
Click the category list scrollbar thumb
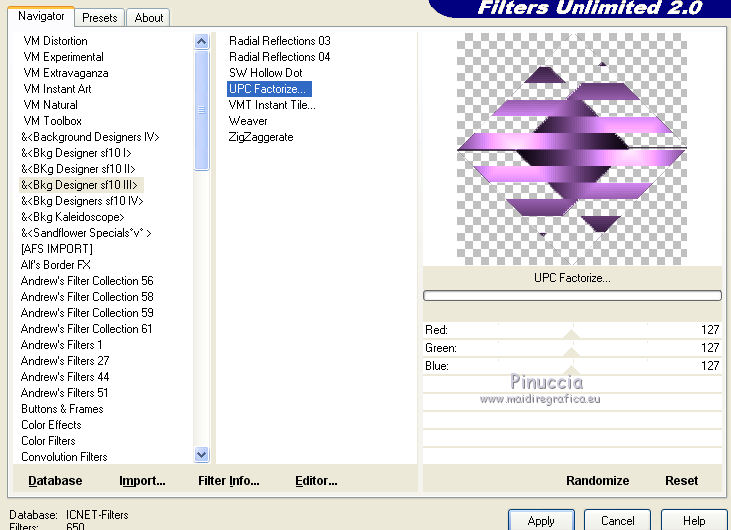201,110
